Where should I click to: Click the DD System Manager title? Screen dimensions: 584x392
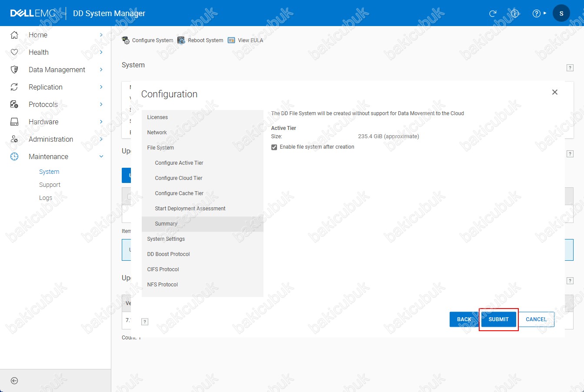click(109, 13)
